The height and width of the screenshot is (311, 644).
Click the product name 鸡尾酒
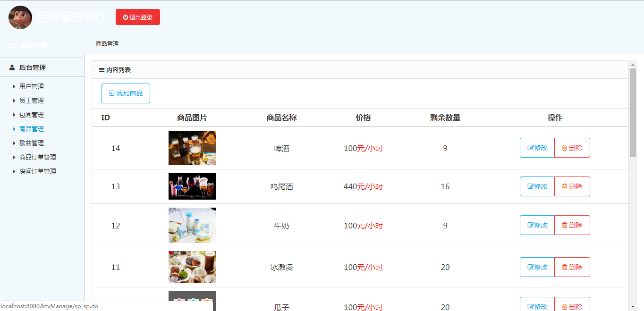pyautogui.click(x=282, y=186)
